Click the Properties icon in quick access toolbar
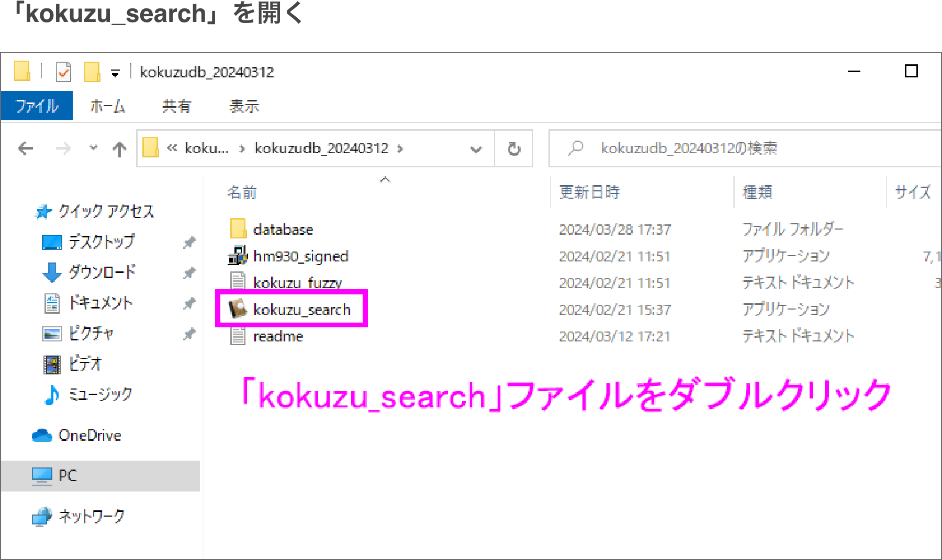This screenshot has width=942, height=560. click(63, 72)
